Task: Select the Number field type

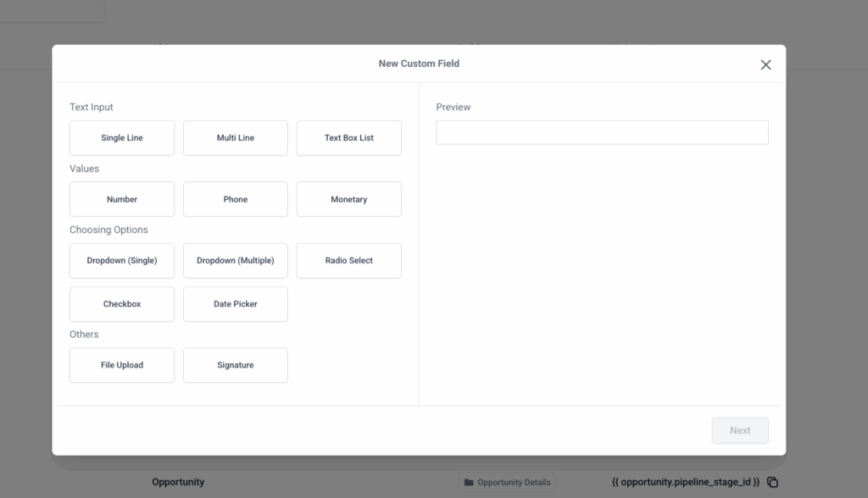Action: tap(122, 200)
